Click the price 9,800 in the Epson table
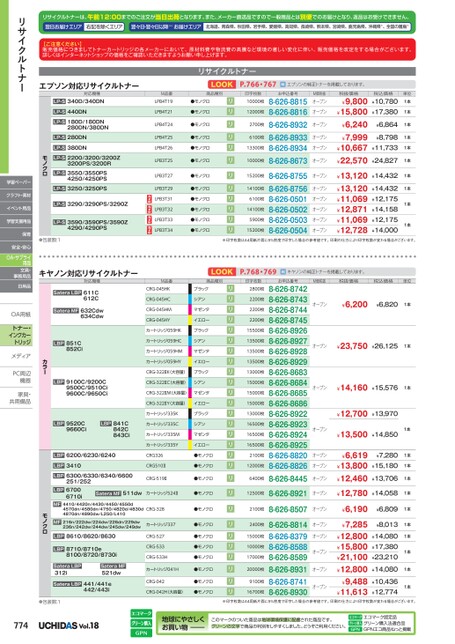The width and height of the screenshot is (455, 644). 354,101
